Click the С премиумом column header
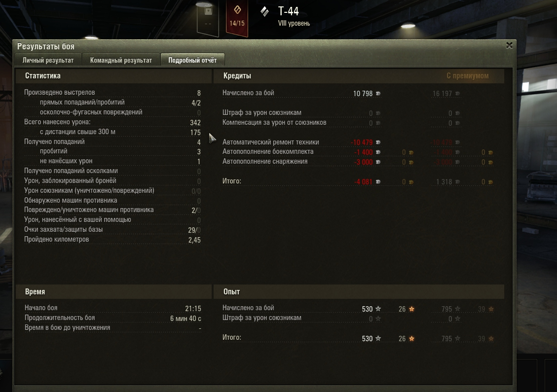The image size is (557, 392). coord(468,75)
